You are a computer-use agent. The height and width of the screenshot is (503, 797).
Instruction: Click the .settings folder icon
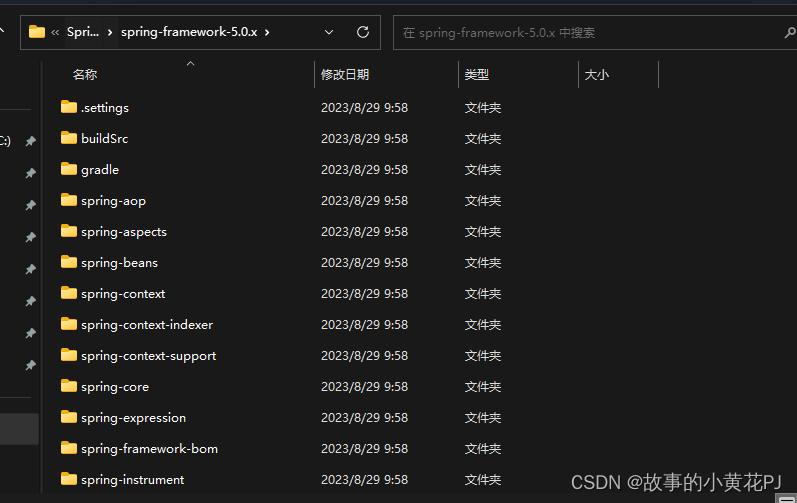pos(69,107)
